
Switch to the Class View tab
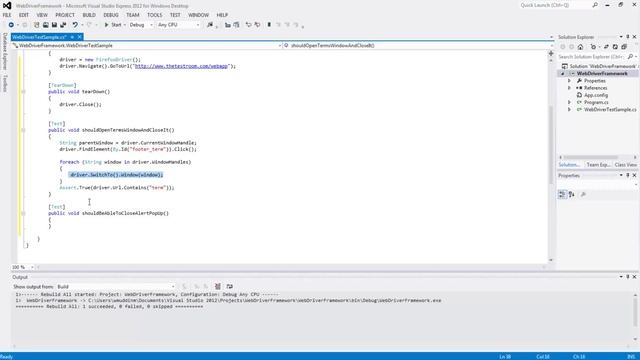click(625, 165)
